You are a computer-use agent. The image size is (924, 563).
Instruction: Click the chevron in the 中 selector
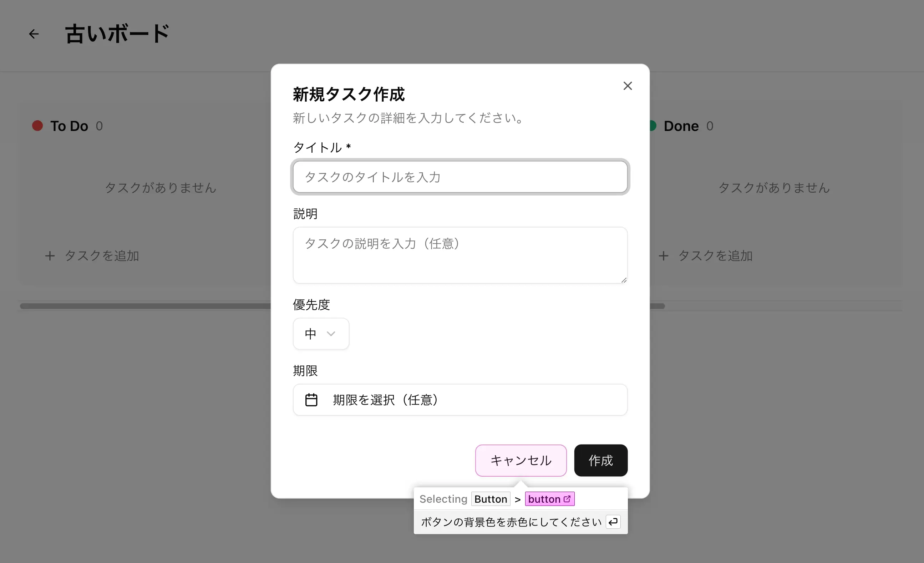(x=331, y=334)
